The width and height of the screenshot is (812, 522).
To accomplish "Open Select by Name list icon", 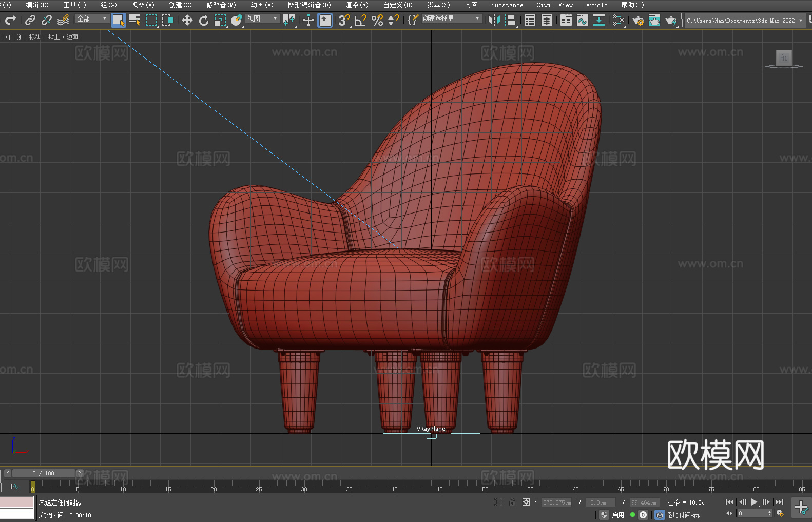I will pyautogui.click(x=135, y=20).
